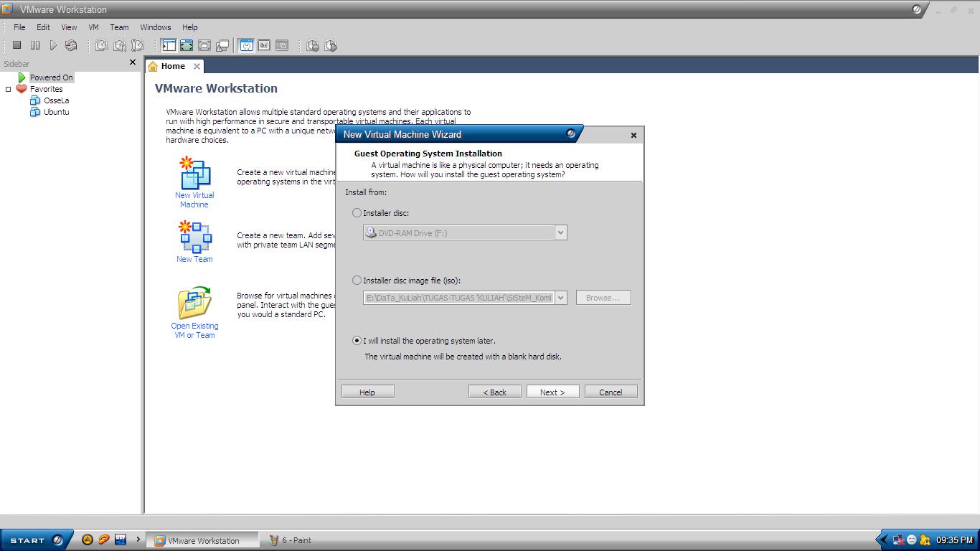Click the Back button in wizard
Image resolution: width=980 pixels, height=551 pixels.
494,392
